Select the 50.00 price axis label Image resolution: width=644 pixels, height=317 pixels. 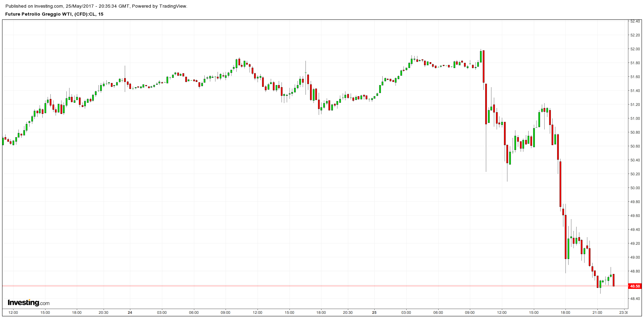[x=635, y=188]
